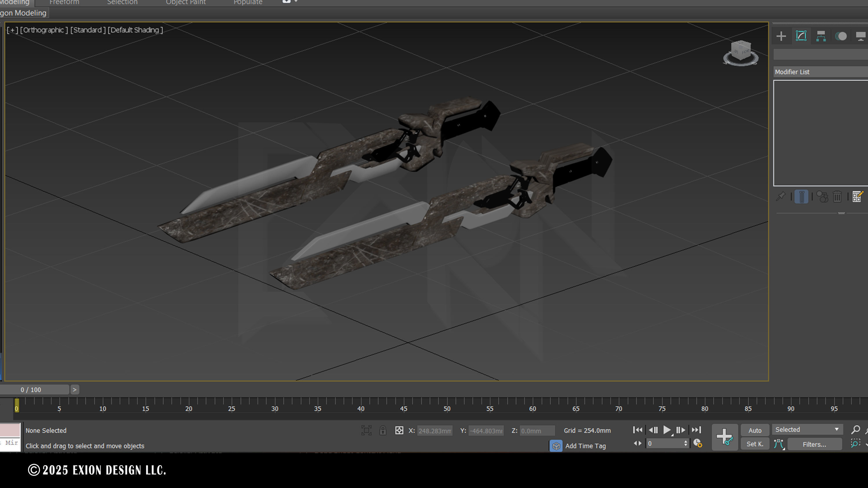The width and height of the screenshot is (868, 488).
Task: Open the Motion command panel
Action: point(841,36)
